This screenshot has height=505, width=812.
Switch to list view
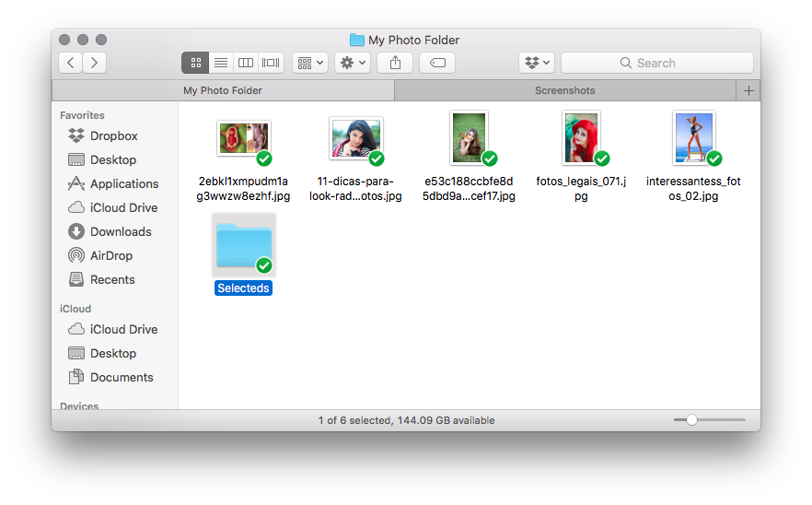(221, 63)
